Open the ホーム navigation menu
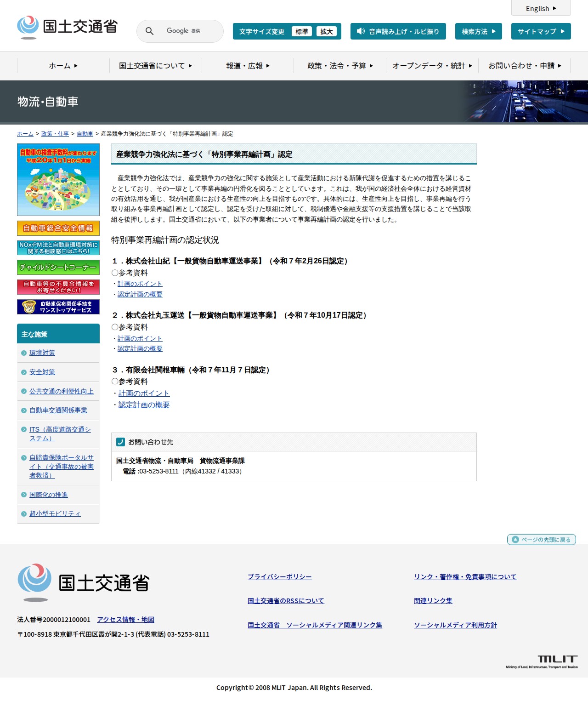 coord(63,66)
